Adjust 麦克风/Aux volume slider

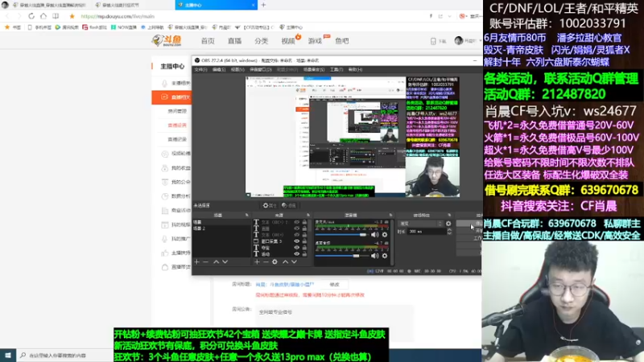pos(341,235)
